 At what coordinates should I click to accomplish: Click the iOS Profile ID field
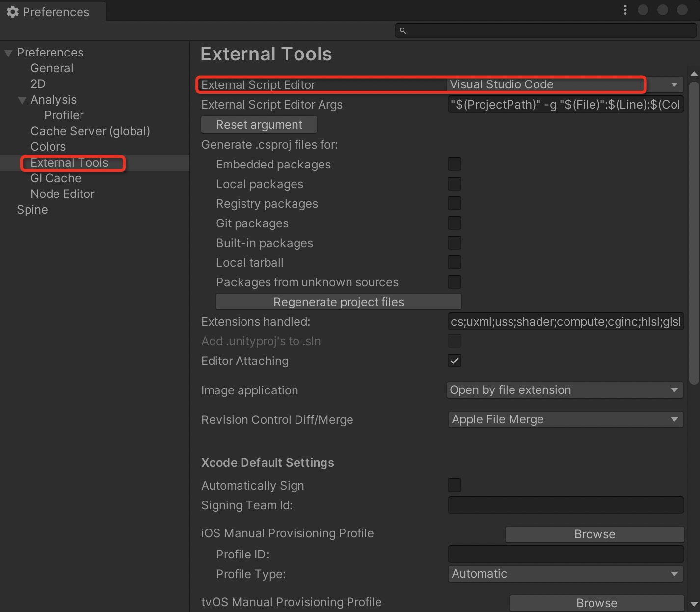coord(565,554)
